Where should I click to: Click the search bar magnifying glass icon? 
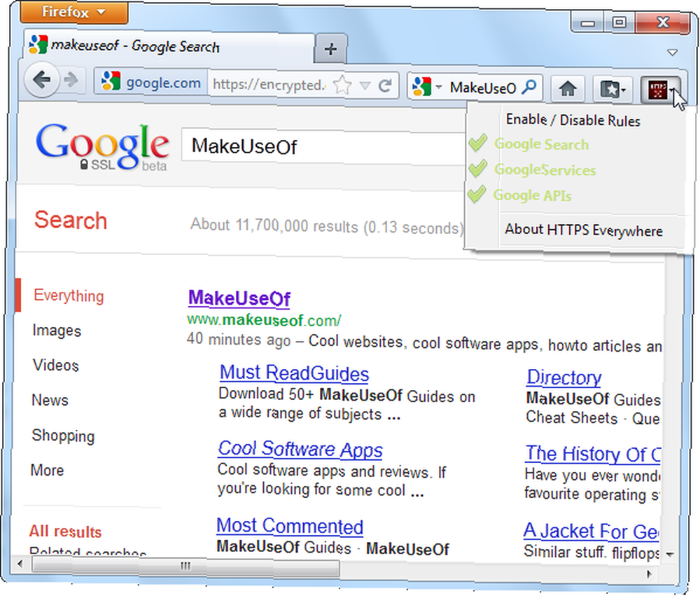coord(529,87)
